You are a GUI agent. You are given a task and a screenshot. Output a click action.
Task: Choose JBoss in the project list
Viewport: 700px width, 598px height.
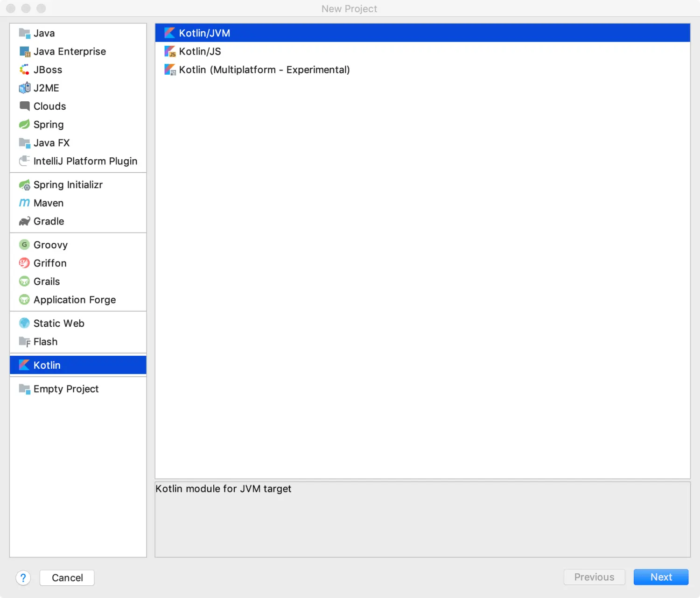tap(78, 70)
